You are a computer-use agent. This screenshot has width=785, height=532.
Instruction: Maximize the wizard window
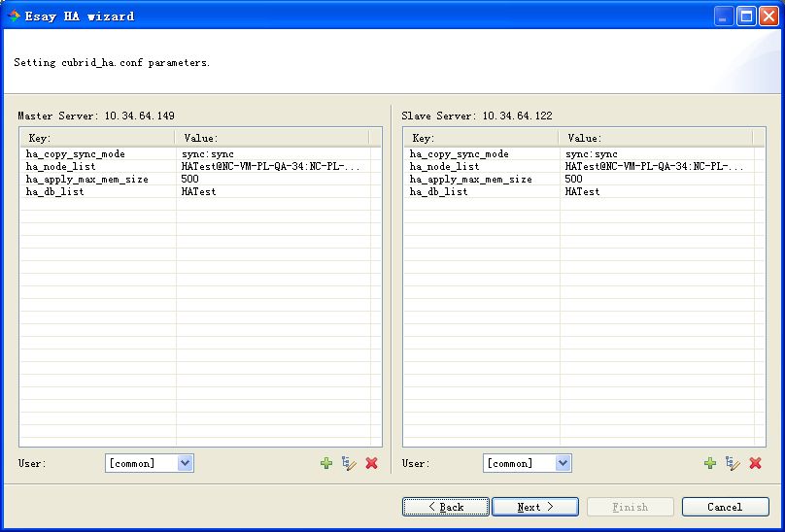(x=746, y=16)
